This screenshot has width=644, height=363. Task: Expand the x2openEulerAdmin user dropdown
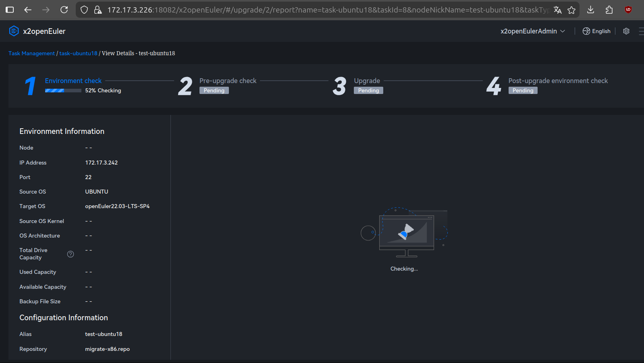(532, 31)
